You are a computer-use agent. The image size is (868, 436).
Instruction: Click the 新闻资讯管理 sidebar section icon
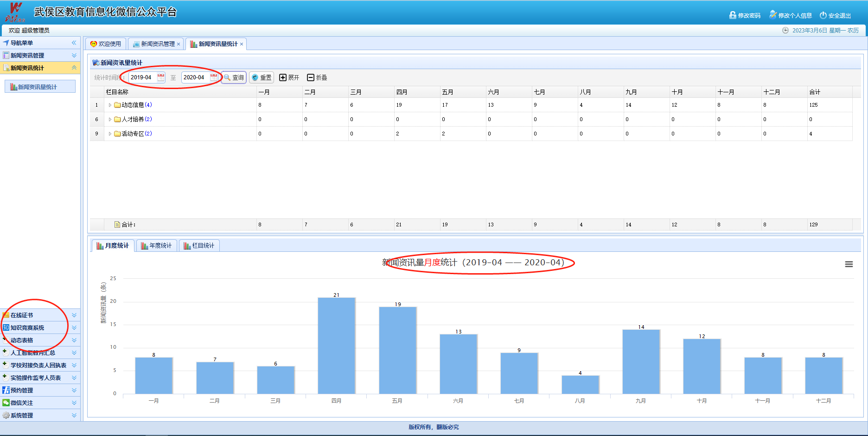pos(6,55)
